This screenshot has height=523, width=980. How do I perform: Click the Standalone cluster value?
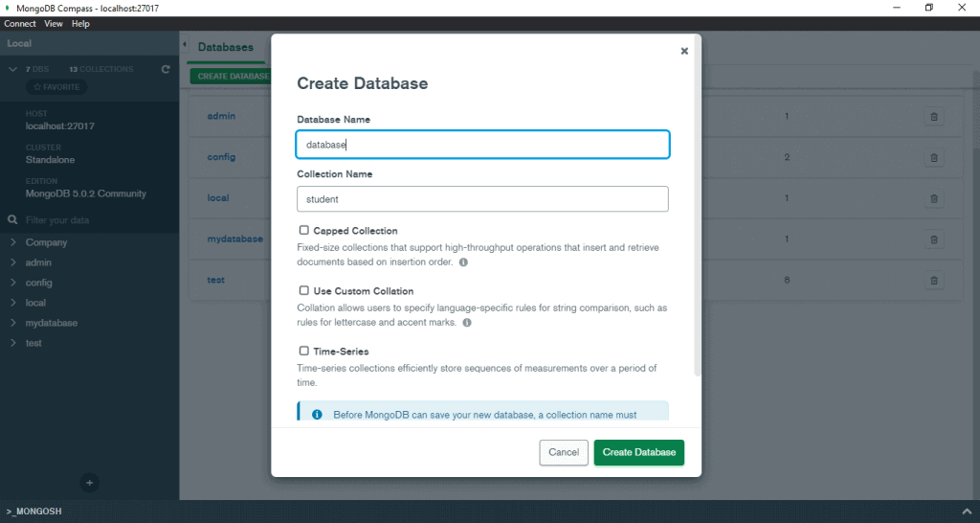coord(50,160)
